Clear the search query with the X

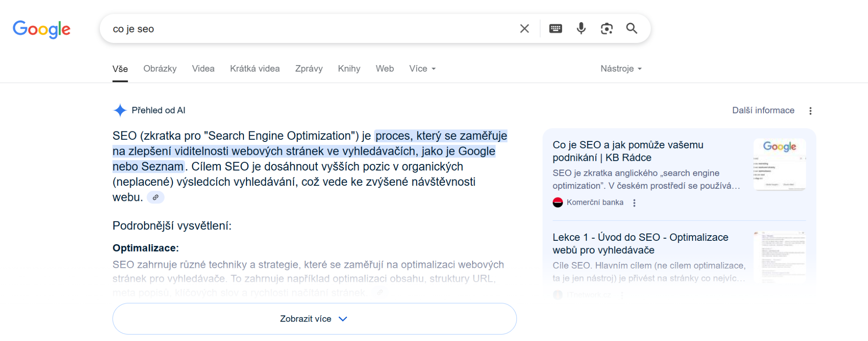pyautogui.click(x=524, y=29)
